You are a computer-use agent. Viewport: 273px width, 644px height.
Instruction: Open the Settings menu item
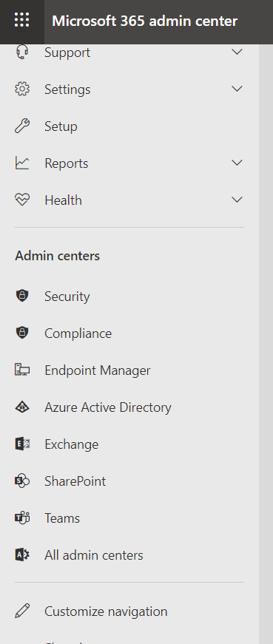tap(67, 89)
